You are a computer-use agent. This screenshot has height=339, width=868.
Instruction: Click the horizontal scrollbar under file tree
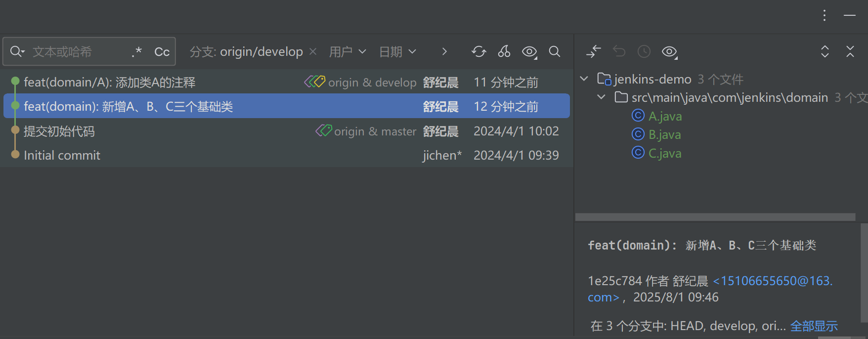pos(715,217)
